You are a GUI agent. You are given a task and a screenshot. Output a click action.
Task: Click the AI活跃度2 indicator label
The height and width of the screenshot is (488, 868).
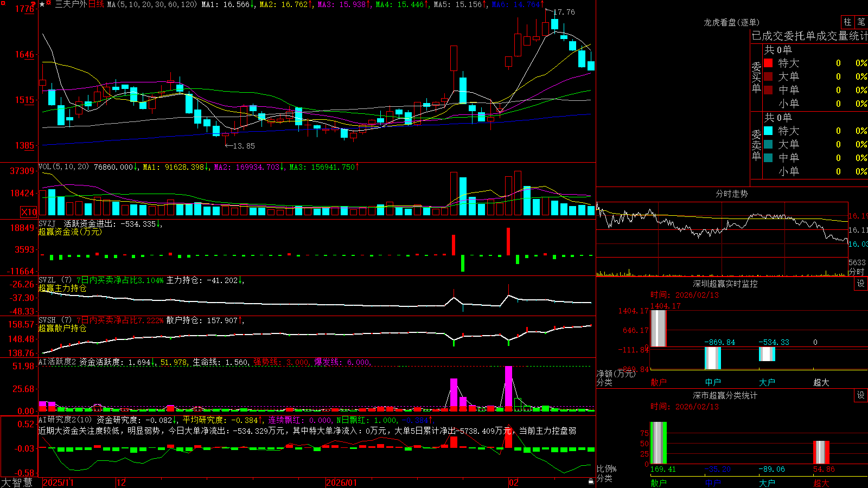pos(58,362)
